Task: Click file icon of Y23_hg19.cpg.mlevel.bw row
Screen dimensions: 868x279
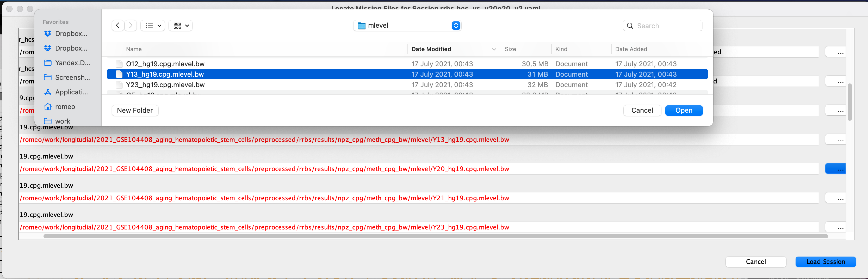Action: (x=119, y=85)
